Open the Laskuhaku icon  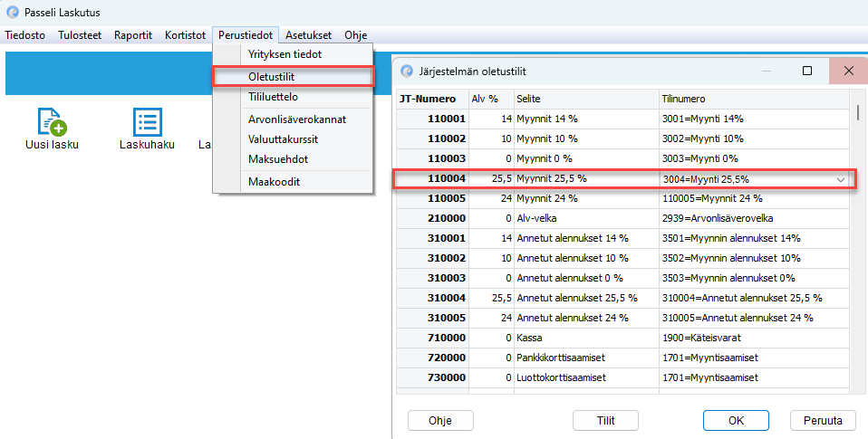tap(147, 121)
